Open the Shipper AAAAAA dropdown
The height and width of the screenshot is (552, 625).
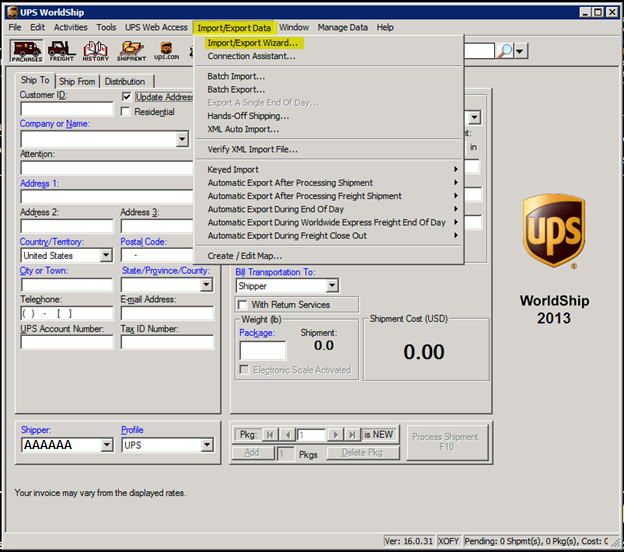tap(106, 445)
